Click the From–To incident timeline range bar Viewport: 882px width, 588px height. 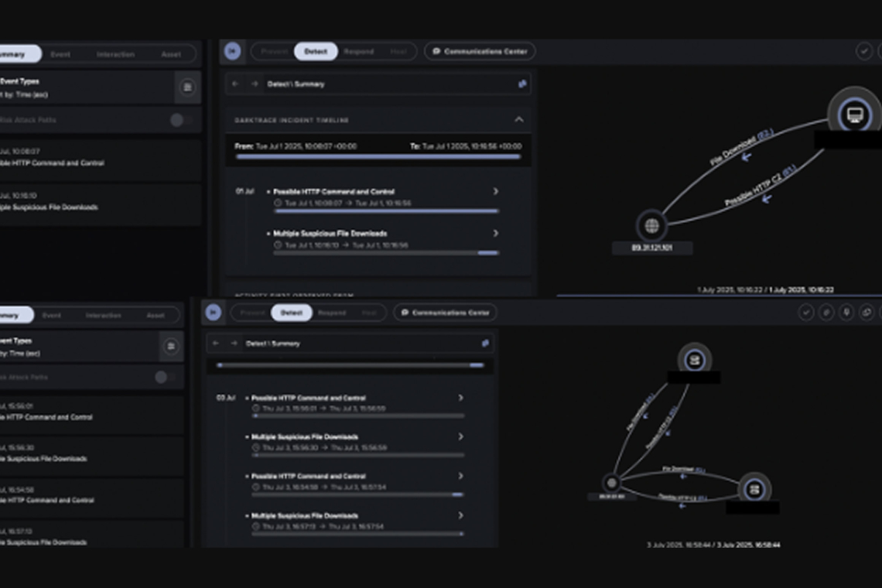(x=378, y=156)
